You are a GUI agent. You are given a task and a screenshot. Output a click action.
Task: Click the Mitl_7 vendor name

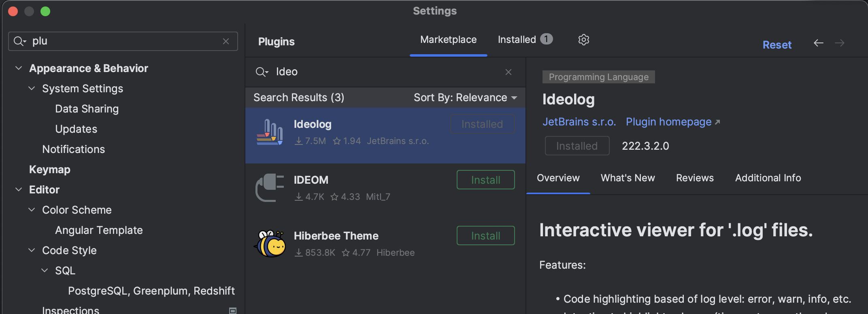378,197
